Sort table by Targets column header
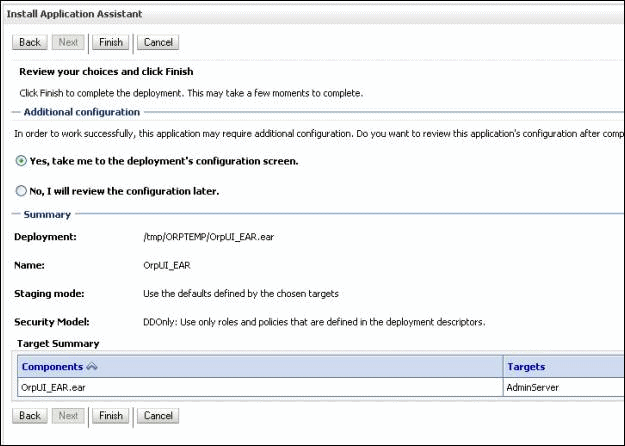625x446 pixels. [526, 367]
